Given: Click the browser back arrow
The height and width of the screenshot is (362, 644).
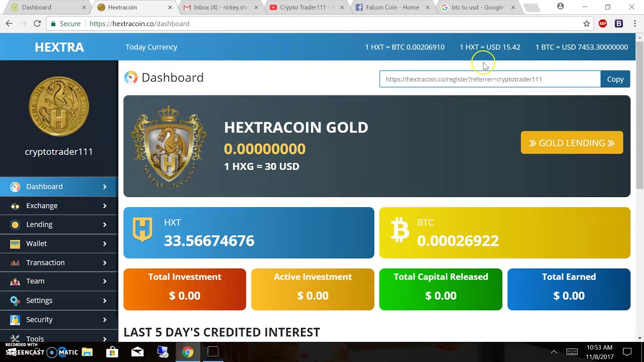Looking at the screenshot, I should tap(9, 24).
